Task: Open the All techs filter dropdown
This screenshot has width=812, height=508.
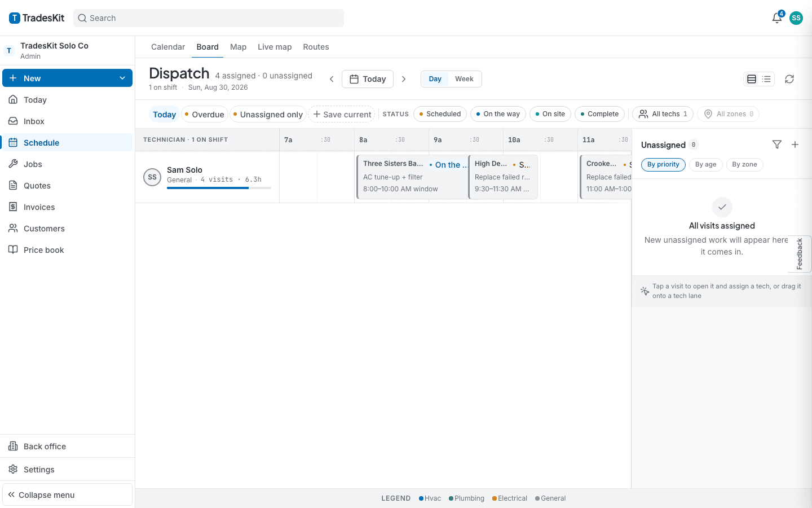Action: click(x=663, y=114)
